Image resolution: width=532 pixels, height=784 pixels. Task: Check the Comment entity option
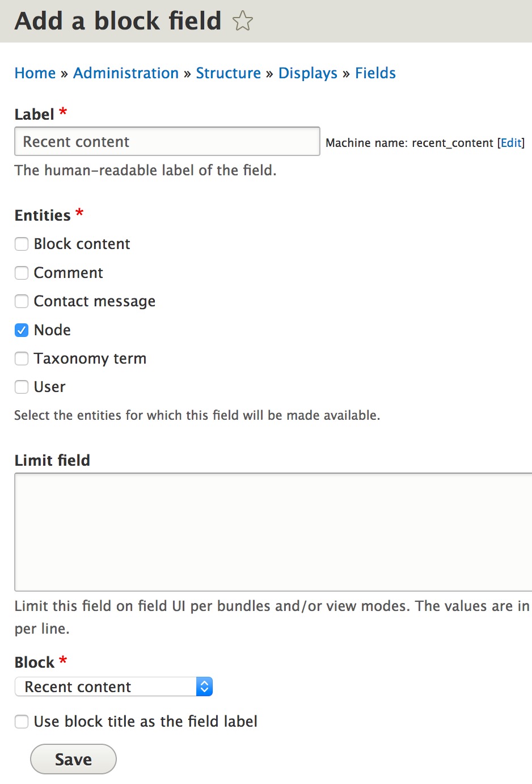[21, 273]
